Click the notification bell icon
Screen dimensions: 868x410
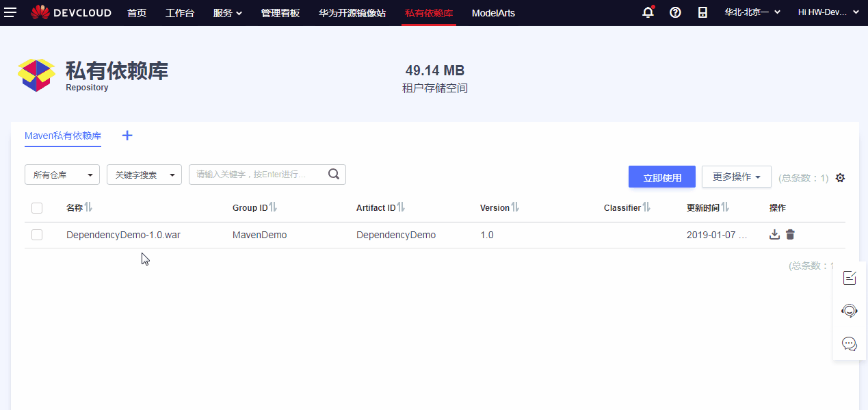coord(647,12)
